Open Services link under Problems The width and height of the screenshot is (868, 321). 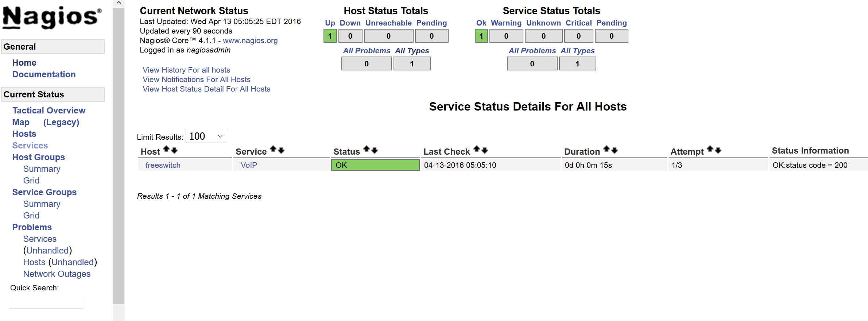[x=40, y=239]
